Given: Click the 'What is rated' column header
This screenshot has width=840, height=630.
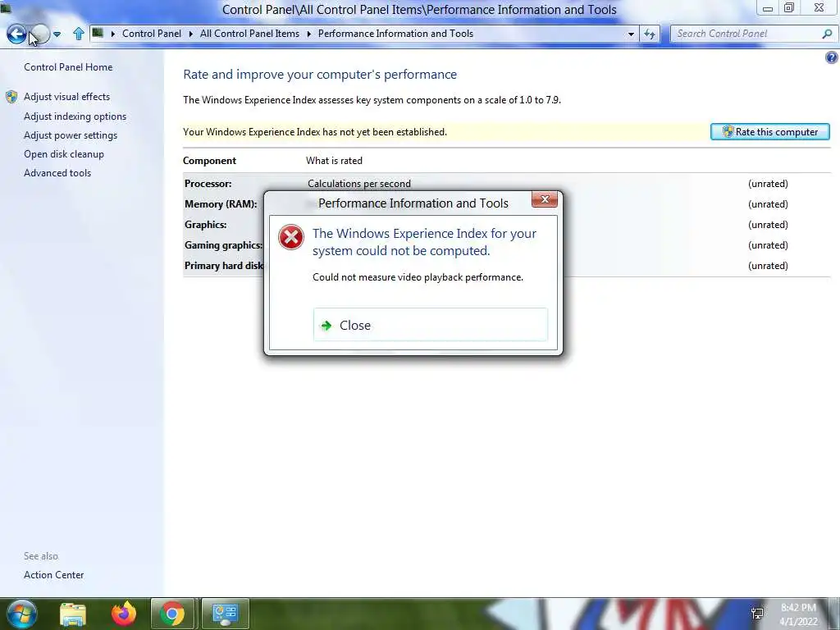Looking at the screenshot, I should coord(334,161).
